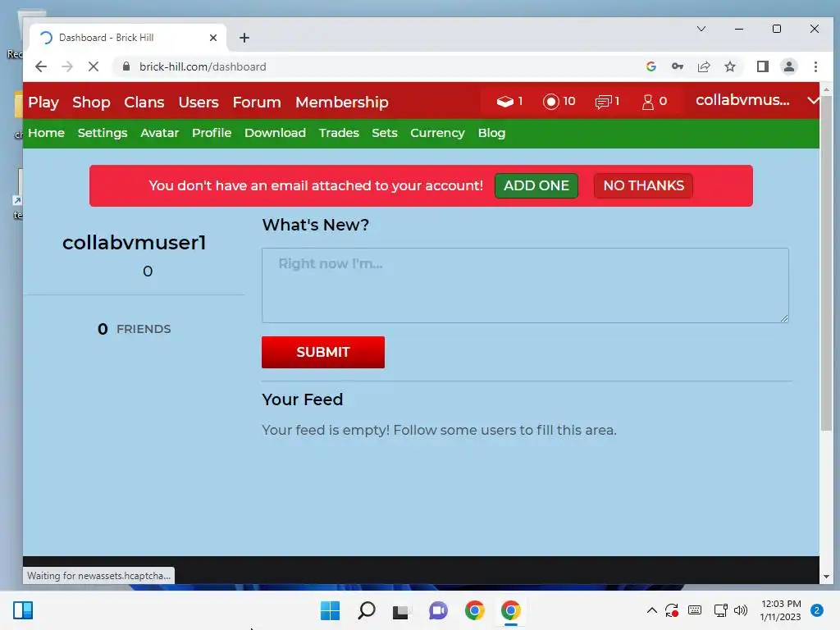Image resolution: width=840 pixels, height=630 pixels.
Task: Stop page loading with the X icon
Action: 94,66
